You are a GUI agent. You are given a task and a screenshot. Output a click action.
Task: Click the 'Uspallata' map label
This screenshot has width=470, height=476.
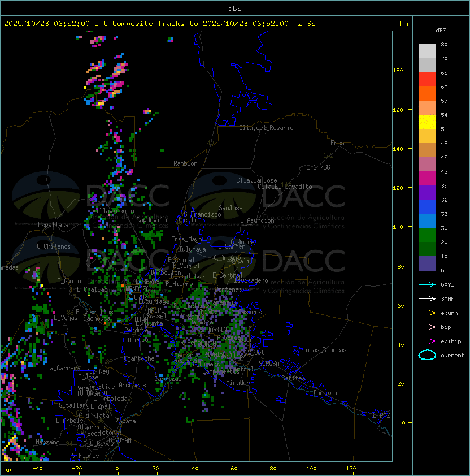(x=53, y=225)
